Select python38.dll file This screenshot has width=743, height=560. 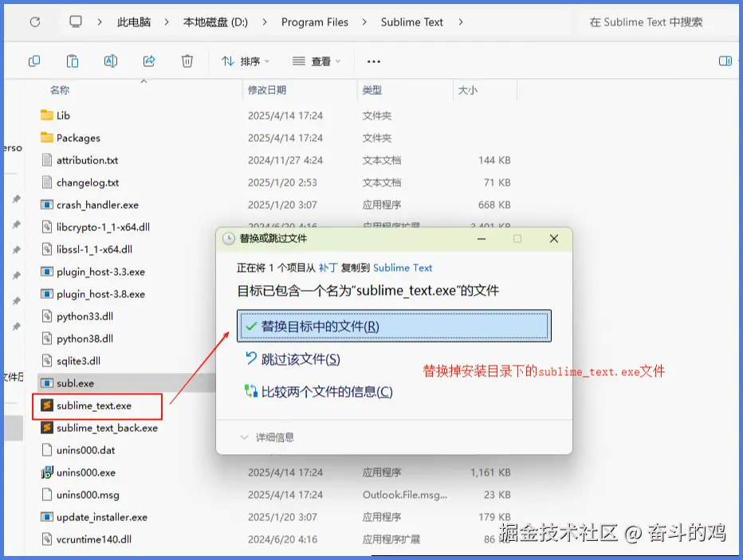point(85,339)
